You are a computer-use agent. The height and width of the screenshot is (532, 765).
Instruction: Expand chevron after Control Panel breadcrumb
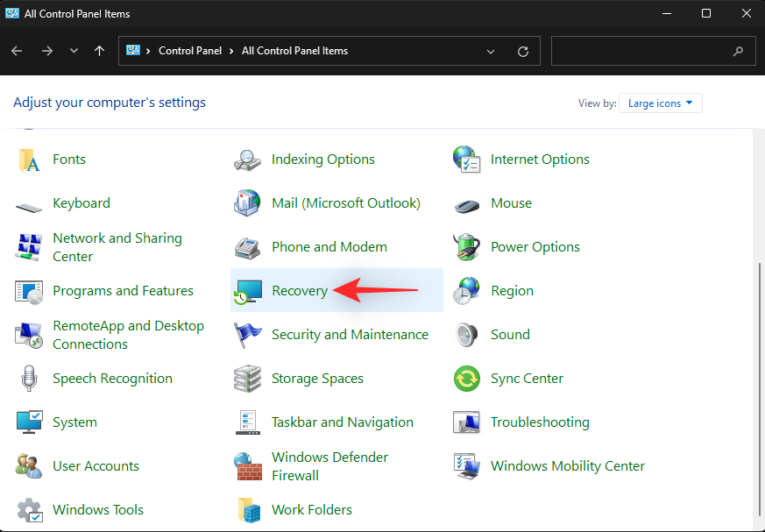(x=231, y=51)
